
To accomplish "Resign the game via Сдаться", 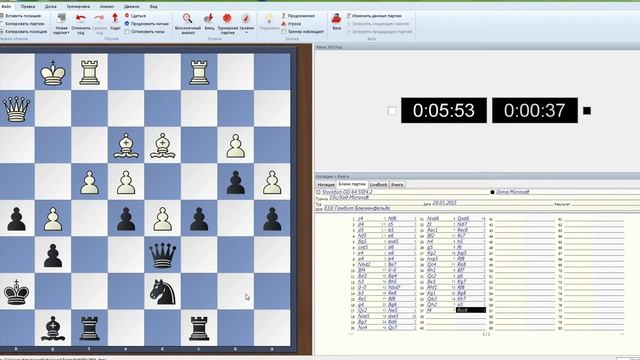I will [136, 16].
